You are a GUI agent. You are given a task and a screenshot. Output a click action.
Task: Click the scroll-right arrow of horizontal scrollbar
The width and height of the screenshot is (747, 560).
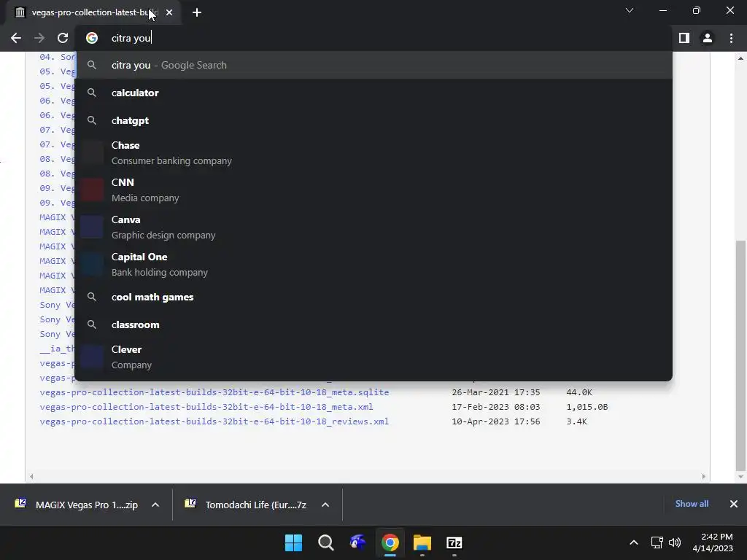point(704,476)
